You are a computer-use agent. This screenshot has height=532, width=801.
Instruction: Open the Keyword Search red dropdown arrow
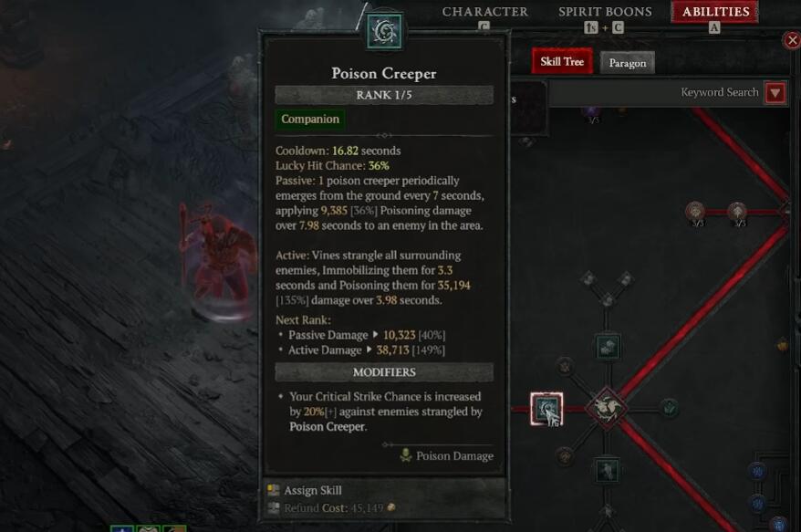pos(775,93)
